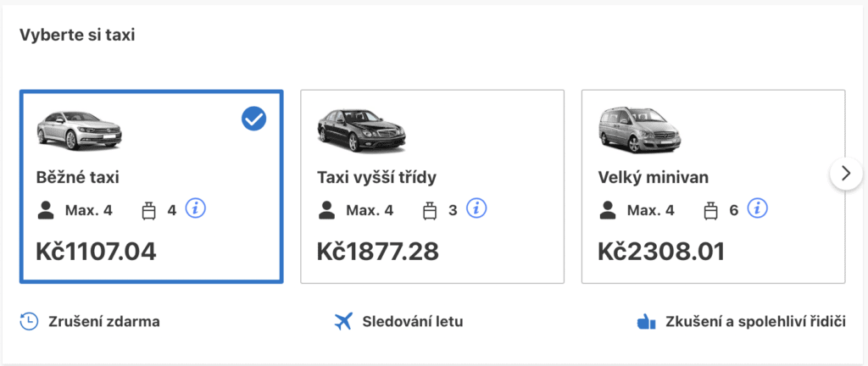Show next taxi options with right arrow

coord(846,174)
